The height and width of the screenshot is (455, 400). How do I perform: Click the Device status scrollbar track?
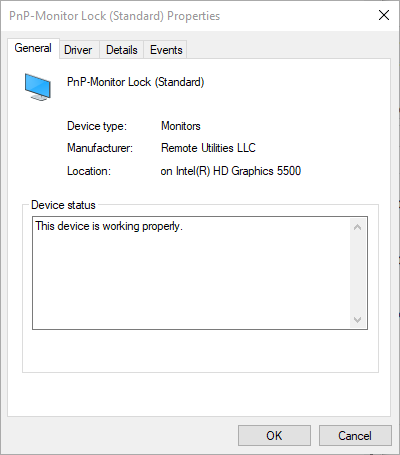click(x=358, y=273)
